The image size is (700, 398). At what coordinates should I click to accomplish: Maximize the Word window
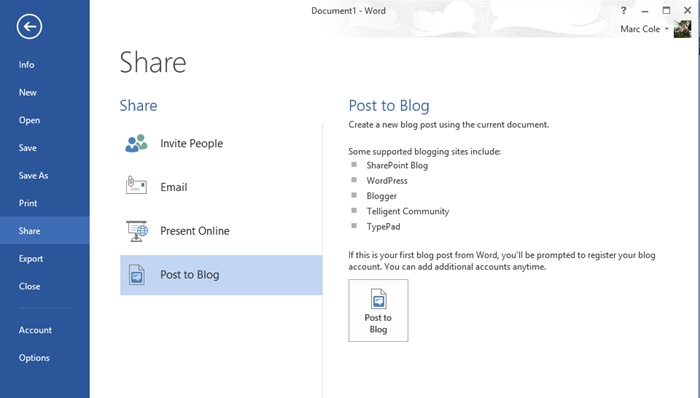pos(666,10)
